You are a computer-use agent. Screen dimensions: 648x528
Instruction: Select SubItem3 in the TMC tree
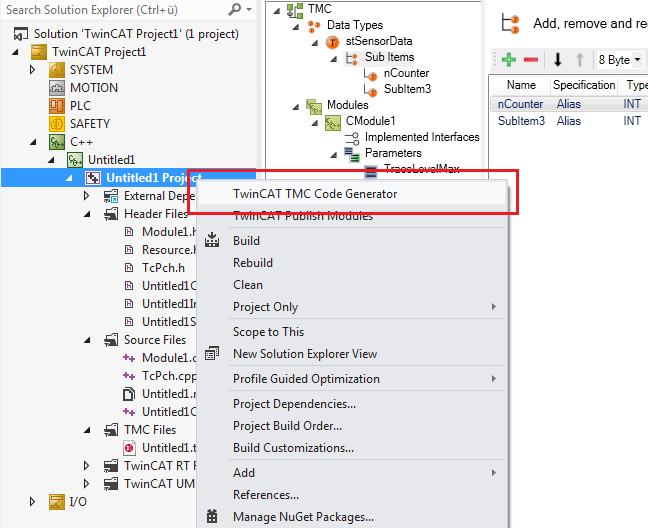pos(407,89)
